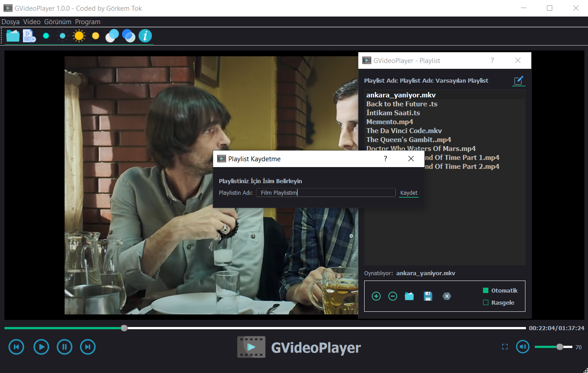Click the fullscreen toggle near the volume control

[504, 347]
